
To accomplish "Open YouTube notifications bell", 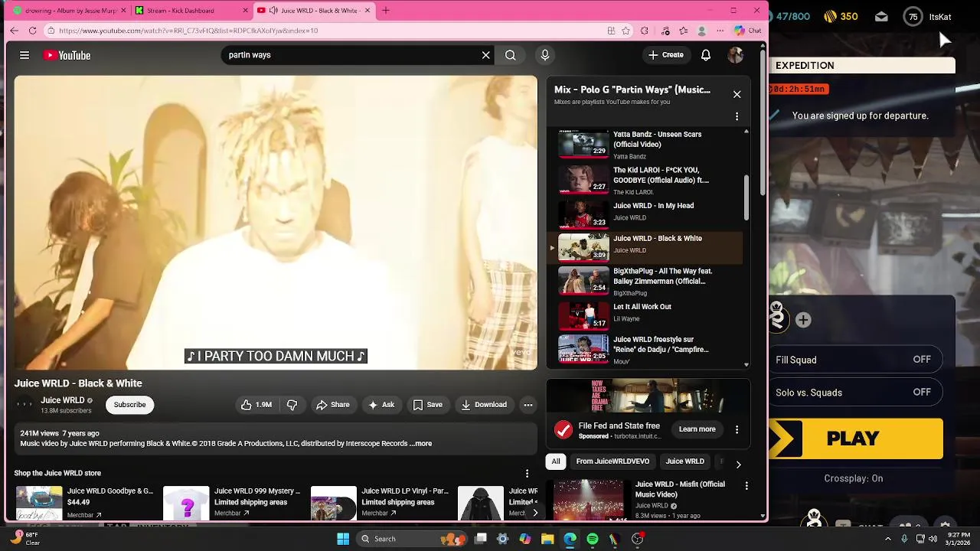I will click(x=706, y=55).
